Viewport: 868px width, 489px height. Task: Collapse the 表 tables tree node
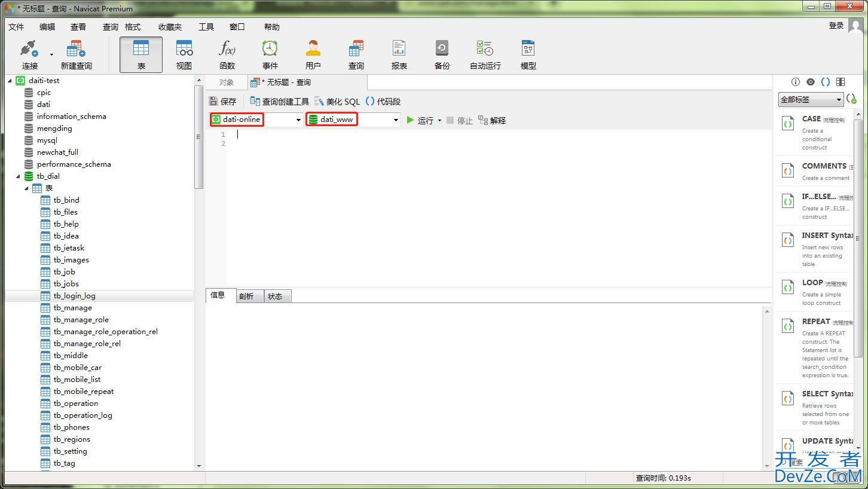(27, 188)
